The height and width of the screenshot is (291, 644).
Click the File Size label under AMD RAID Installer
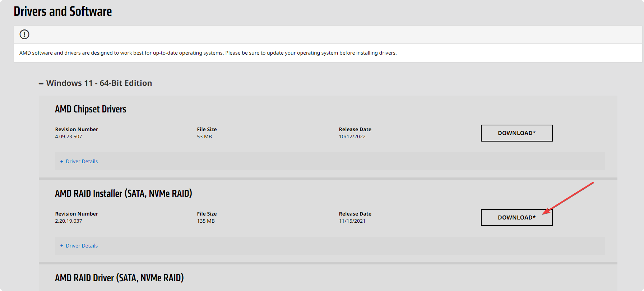pyautogui.click(x=207, y=214)
